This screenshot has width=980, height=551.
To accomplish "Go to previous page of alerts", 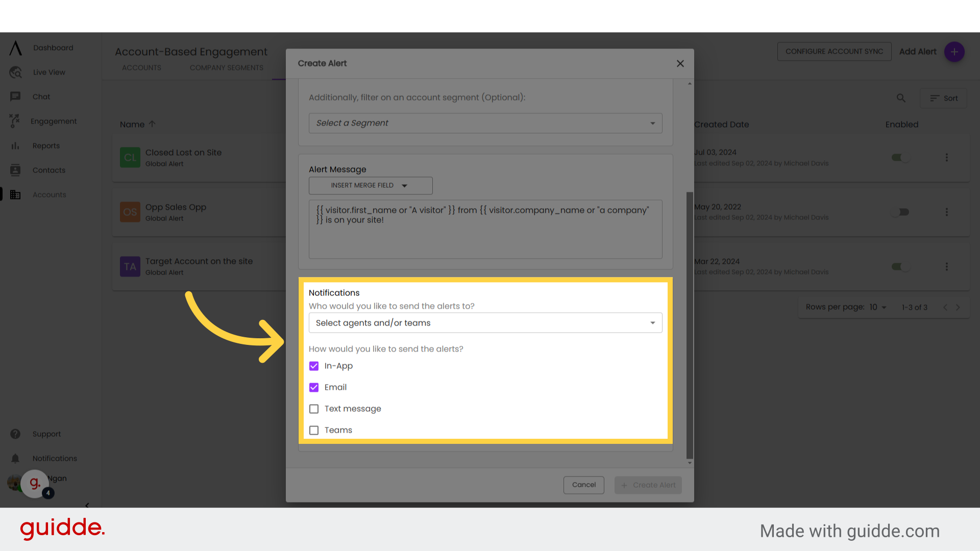I will [945, 307].
